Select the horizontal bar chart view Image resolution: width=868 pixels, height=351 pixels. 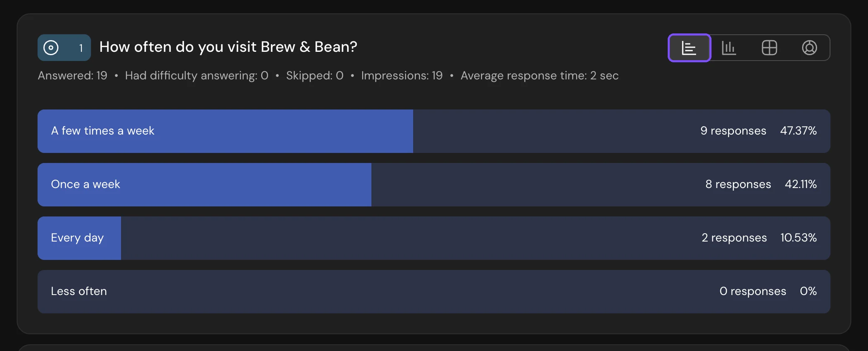[x=689, y=48]
